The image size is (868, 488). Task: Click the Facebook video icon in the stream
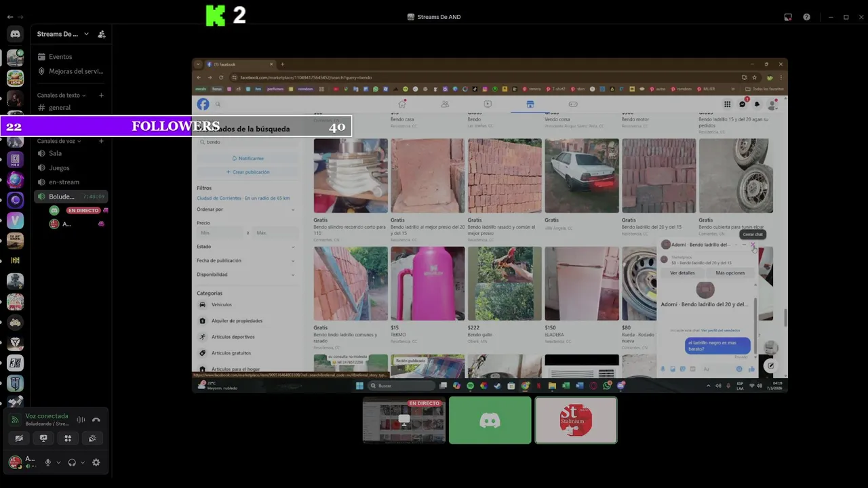pos(488,104)
